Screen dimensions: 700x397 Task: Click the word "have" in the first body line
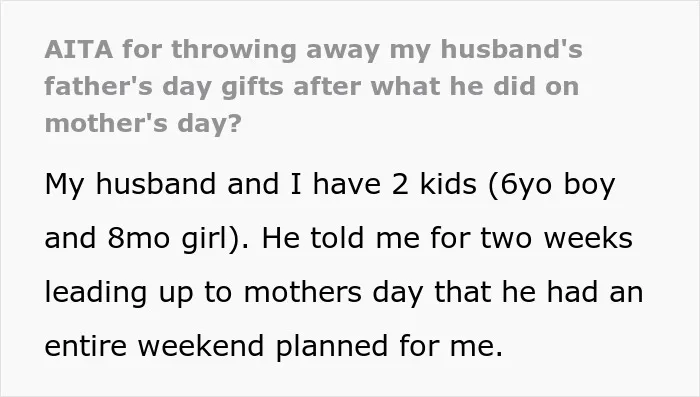point(347,184)
